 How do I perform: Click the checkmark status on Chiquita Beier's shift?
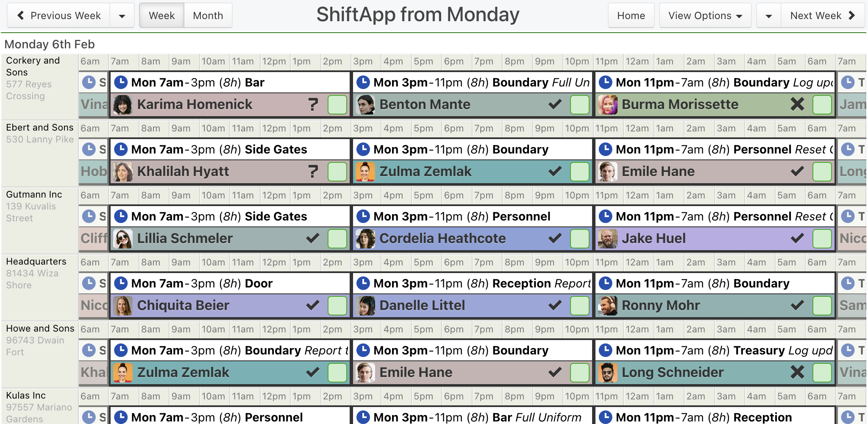point(313,306)
